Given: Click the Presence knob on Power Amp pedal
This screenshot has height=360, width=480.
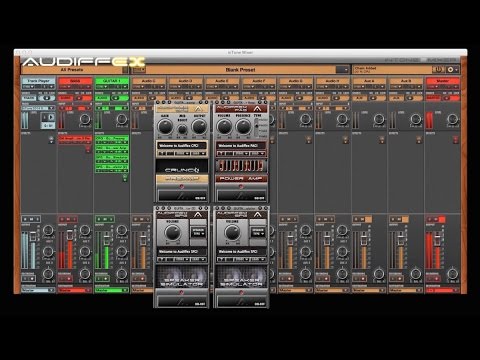Looking at the screenshot, I should [243, 127].
